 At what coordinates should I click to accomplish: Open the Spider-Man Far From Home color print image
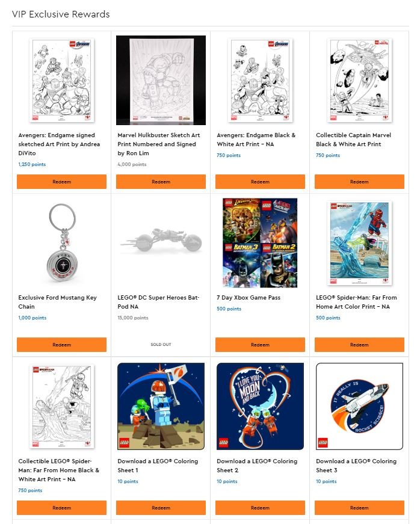tap(359, 243)
